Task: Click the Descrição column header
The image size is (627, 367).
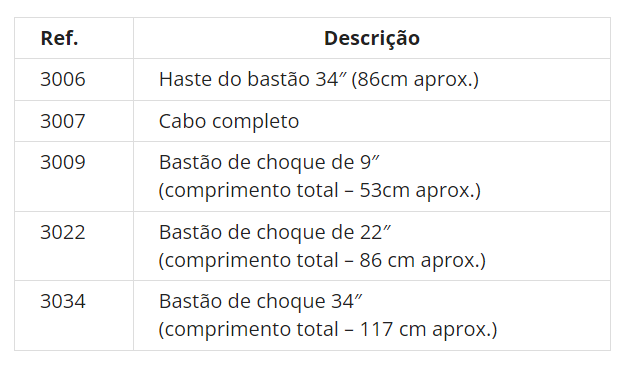Action: 372,38
